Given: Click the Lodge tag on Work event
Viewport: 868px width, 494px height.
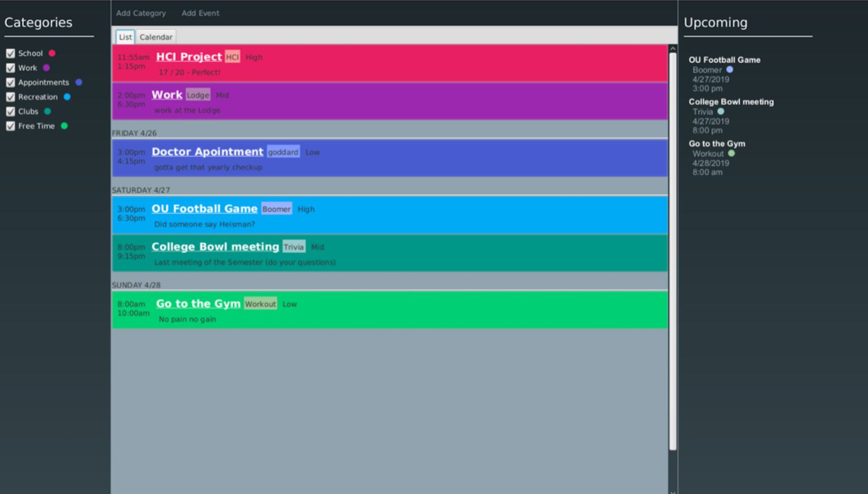Looking at the screenshot, I should (198, 95).
